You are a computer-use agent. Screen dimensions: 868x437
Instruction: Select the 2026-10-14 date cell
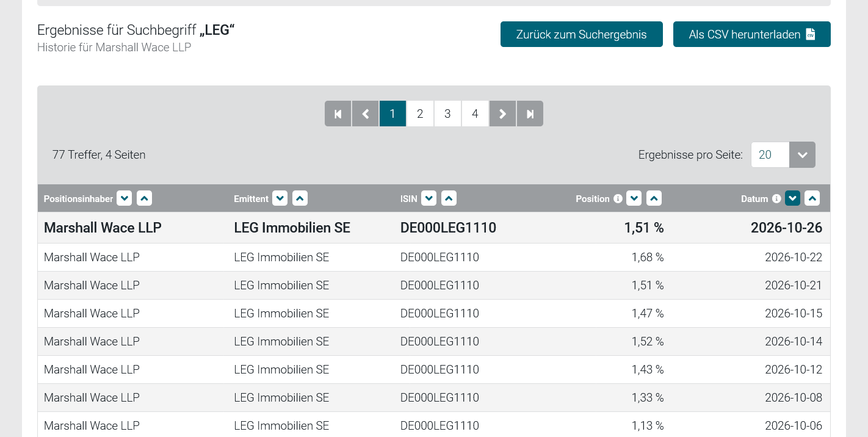click(794, 342)
